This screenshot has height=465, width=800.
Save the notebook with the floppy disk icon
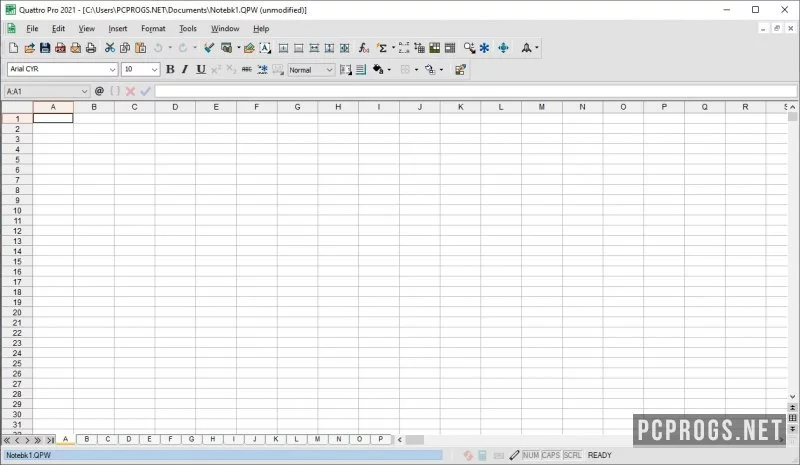tap(45, 48)
